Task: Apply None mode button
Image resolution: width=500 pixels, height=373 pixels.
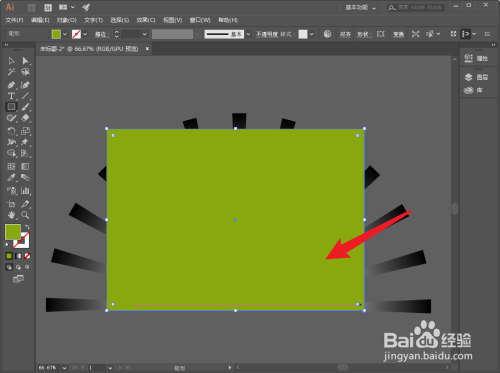Action: (x=27, y=256)
